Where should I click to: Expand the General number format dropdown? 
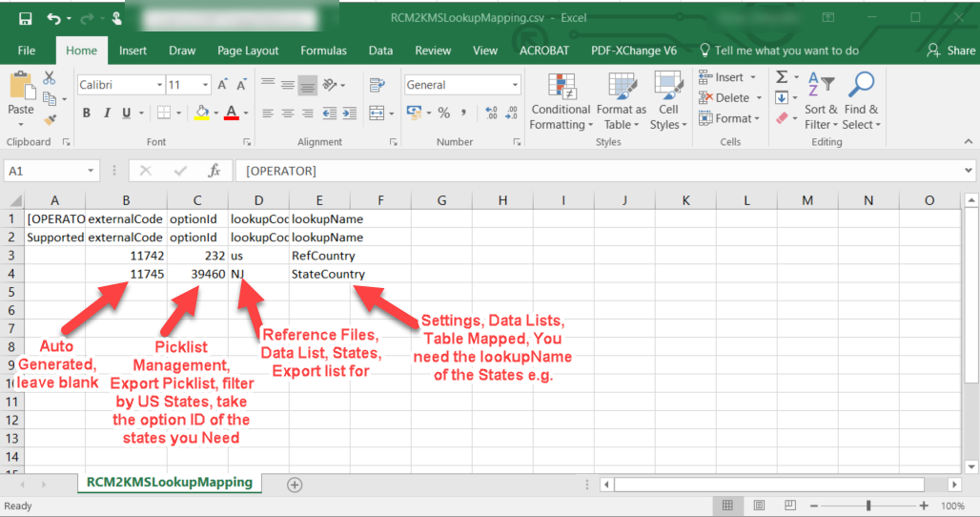tap(515, 84)
